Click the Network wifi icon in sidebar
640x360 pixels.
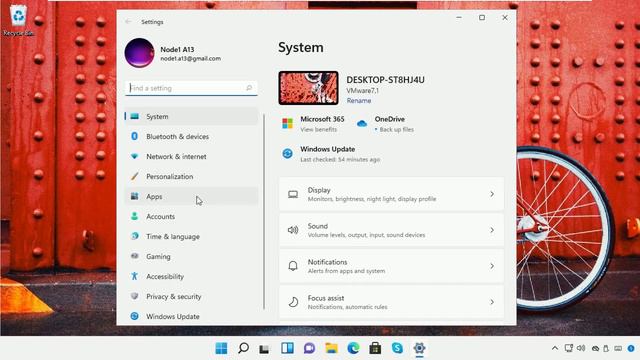(134, 156)
